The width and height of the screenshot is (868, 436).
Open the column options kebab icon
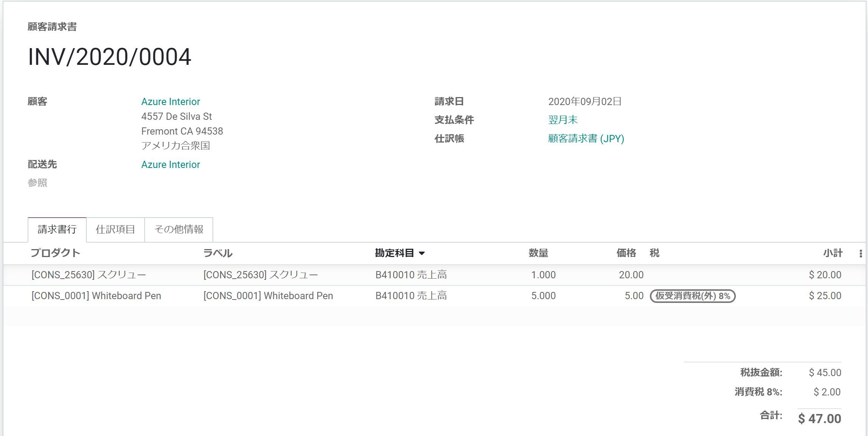[x=860, y=254]
